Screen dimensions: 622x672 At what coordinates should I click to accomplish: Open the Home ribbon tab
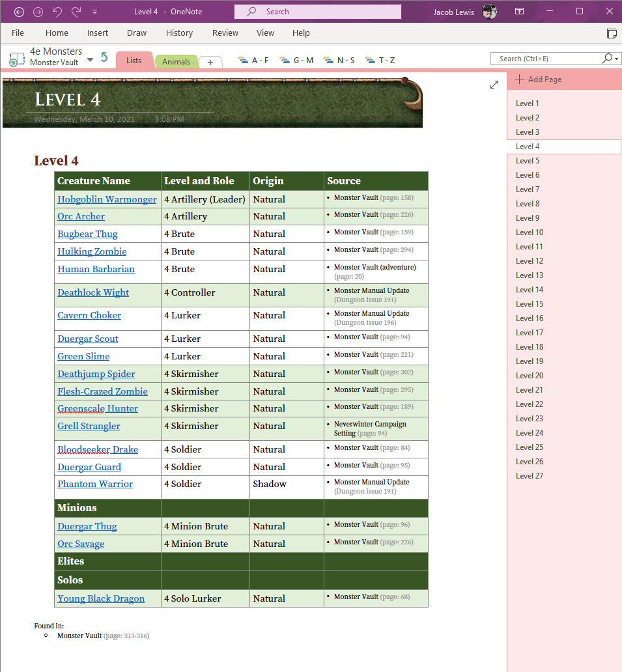57,33
